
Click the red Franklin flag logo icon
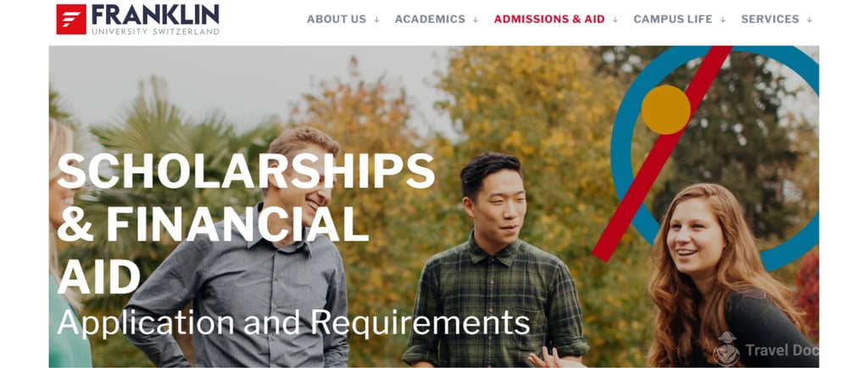[71, 20]
